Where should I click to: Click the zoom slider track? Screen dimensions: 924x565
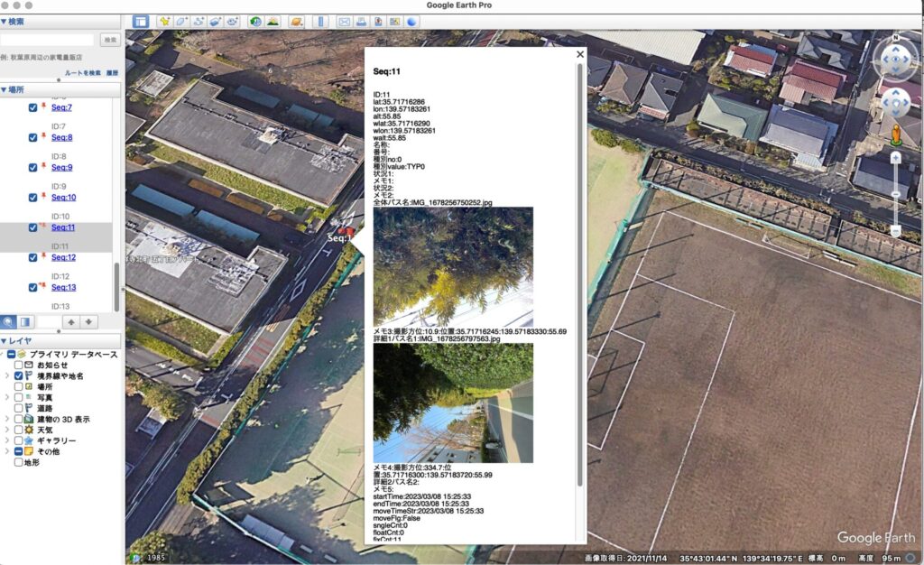coord(896,194)
